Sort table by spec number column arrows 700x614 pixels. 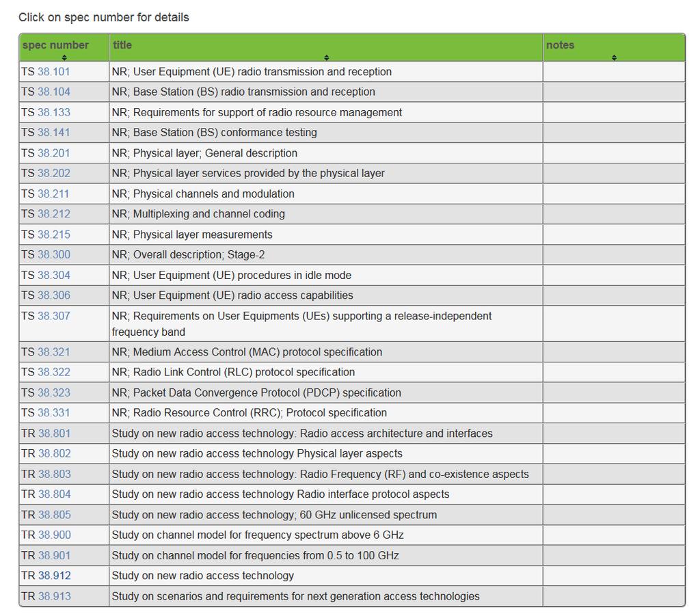(x=64, y=57)
